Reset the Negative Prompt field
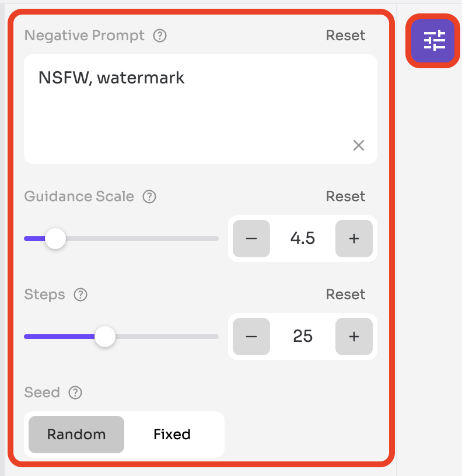This screenshot has width=462, height=476. [345, 36]
